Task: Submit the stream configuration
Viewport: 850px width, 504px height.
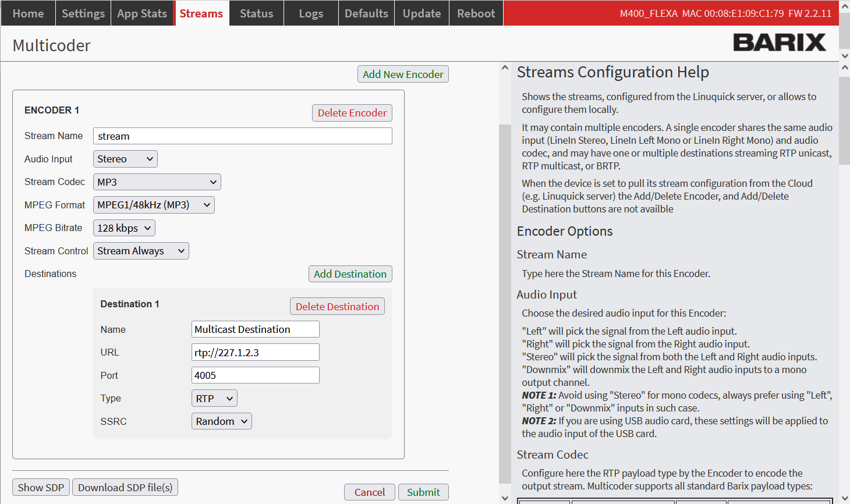Action: [x=423, y=492]
